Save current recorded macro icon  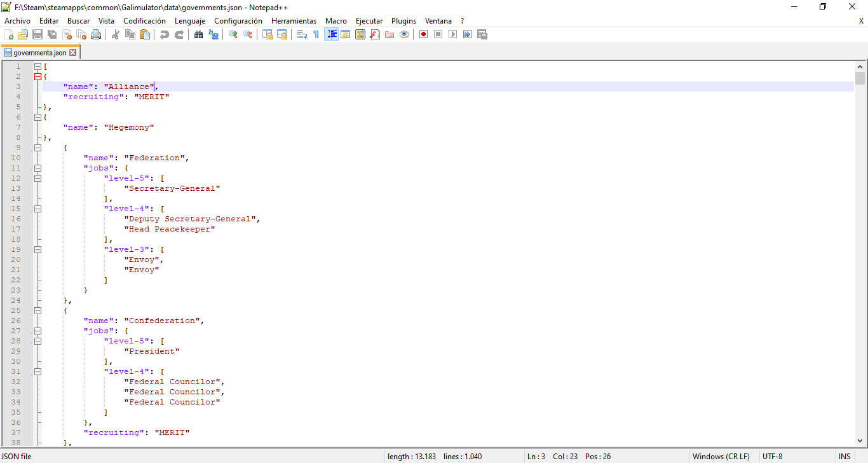(x=482, y=34)
